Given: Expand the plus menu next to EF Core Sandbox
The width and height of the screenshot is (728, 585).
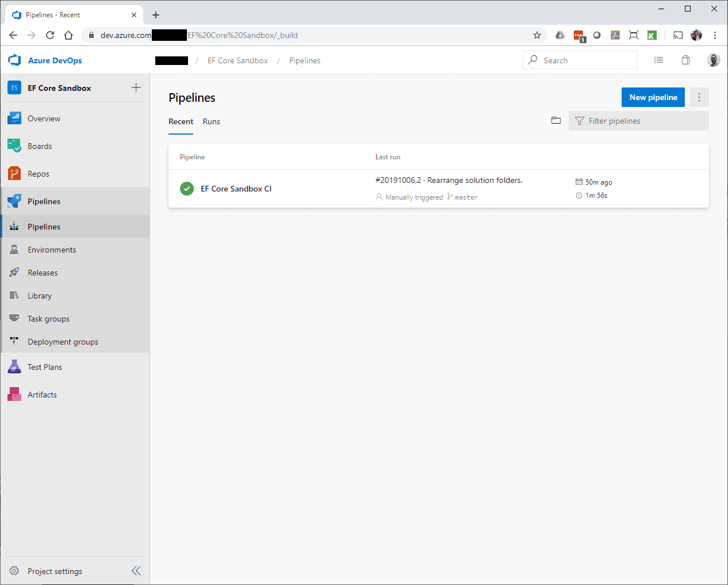Looking at the screenshot, I should pos(136,87).
